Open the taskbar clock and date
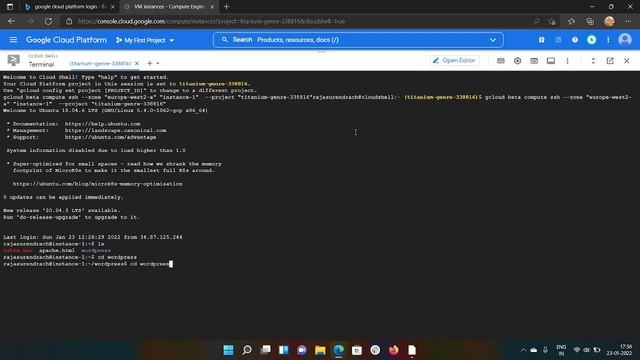Image resolution: width=640 pixels, height=360 pixels. coord(619,350)
